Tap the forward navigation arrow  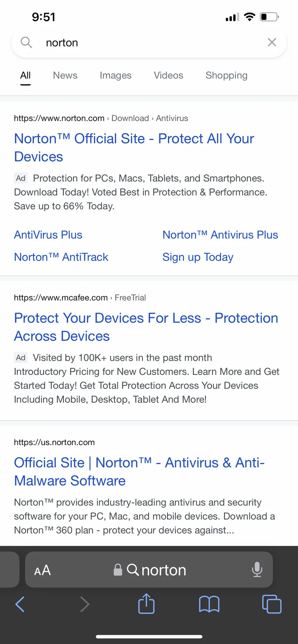pos(85,604)
